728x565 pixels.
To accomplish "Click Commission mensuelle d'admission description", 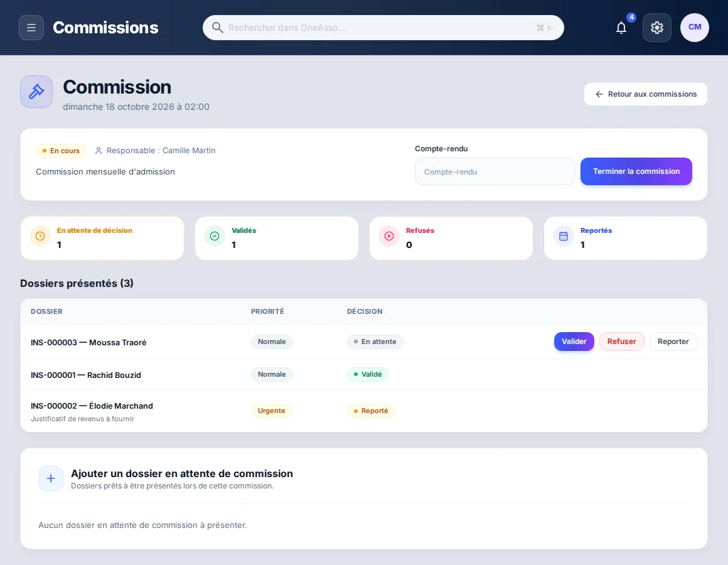I will tap(105, 172).
